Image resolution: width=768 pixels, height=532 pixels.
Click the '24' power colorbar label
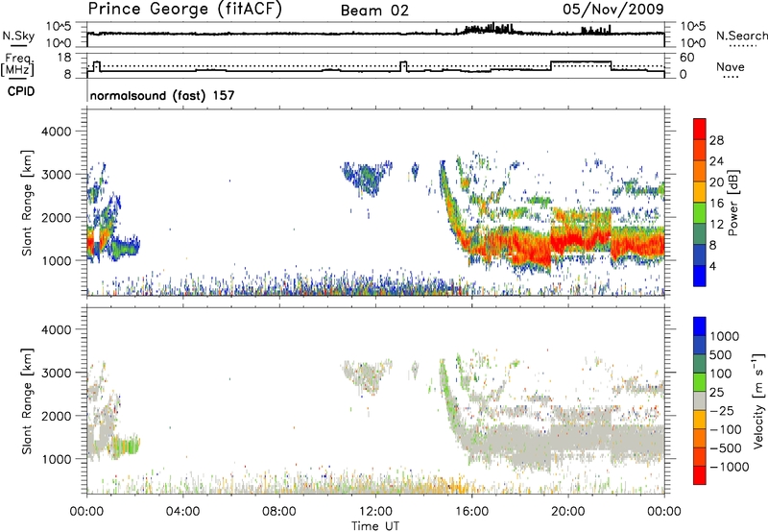point(716,161)
